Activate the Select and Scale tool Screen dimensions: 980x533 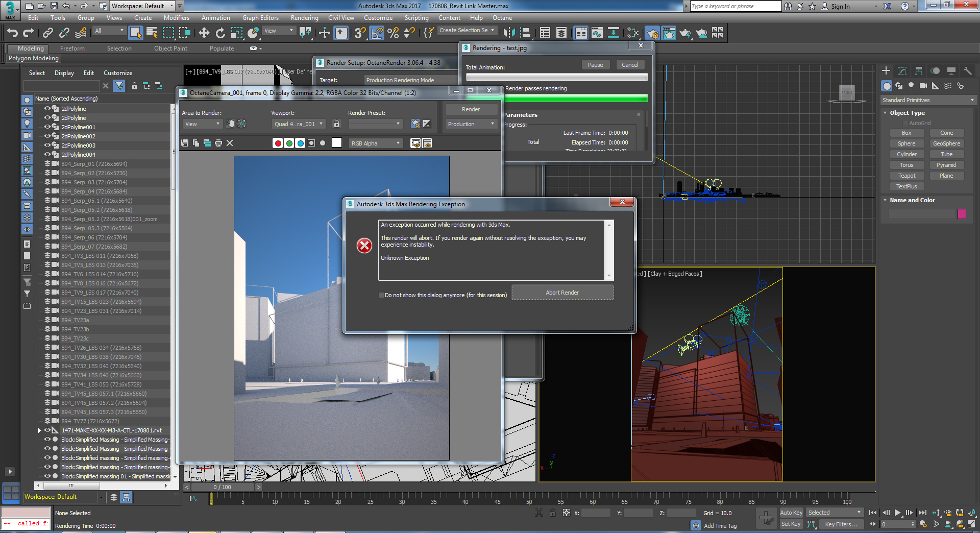(237, 33)
